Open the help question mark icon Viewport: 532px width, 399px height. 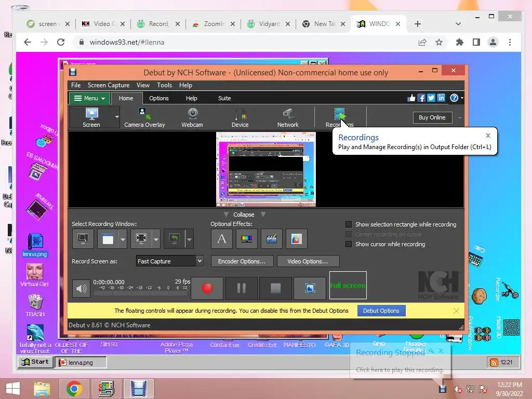pos(454,98)
